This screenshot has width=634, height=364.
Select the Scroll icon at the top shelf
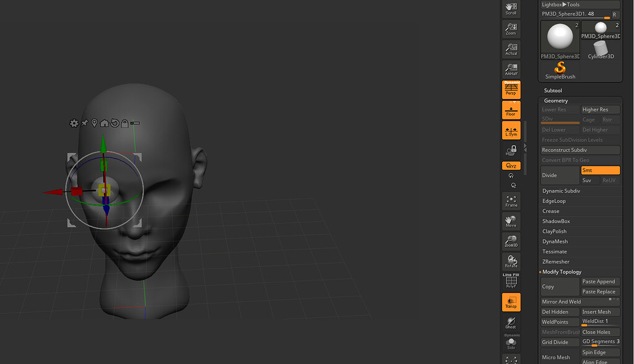click(x=511, y=8)
